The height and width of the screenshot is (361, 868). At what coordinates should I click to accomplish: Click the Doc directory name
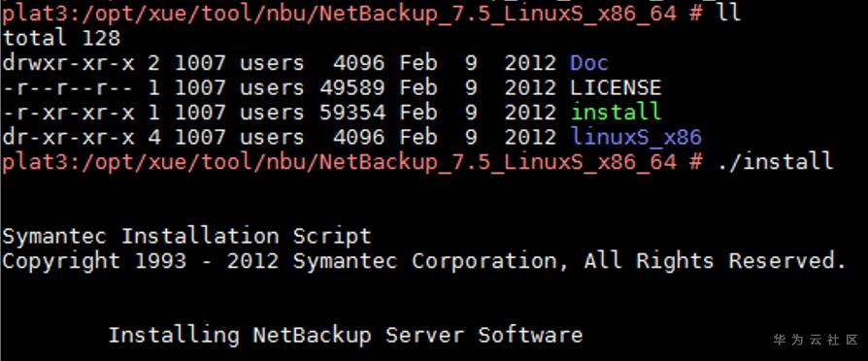pos(589,63)
